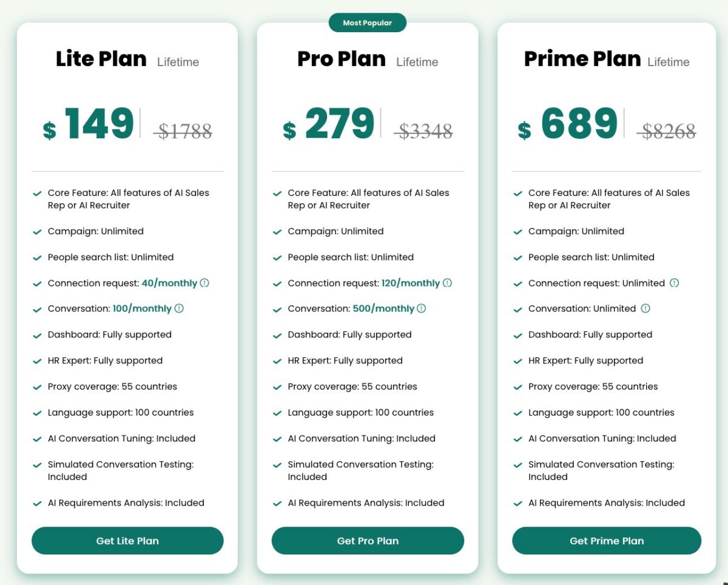Click checkmark icon beside Pro Dashboard feature
Screen dimensions: 728x585
coord(277,336)
